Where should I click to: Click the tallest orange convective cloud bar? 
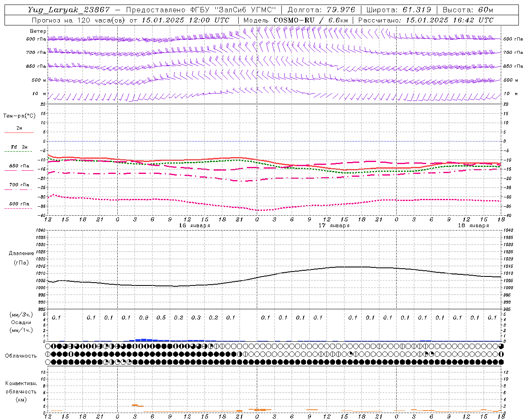point(135,405)
